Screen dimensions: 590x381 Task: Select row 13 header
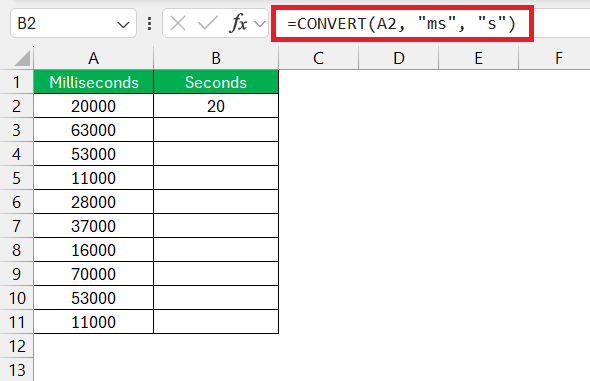pos(16,370)
